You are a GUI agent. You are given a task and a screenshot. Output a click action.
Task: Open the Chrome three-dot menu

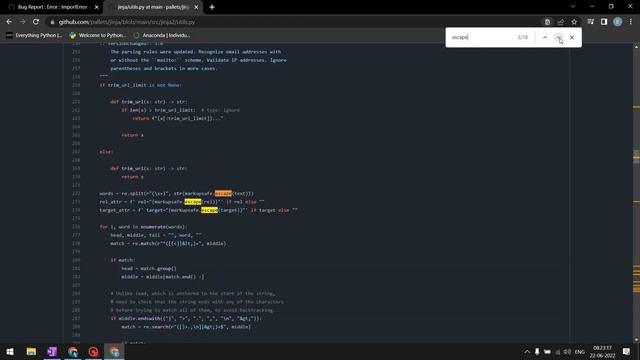pos(631,22)
